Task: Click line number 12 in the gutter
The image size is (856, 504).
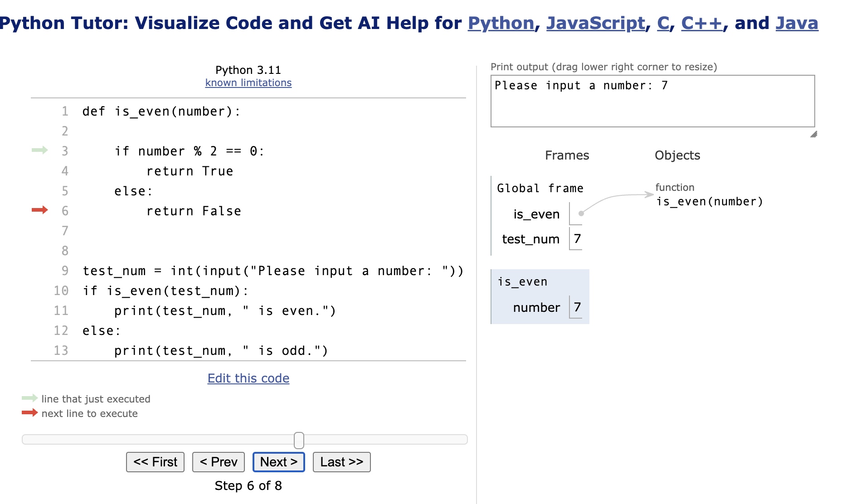Action: (x=61, y=331)
